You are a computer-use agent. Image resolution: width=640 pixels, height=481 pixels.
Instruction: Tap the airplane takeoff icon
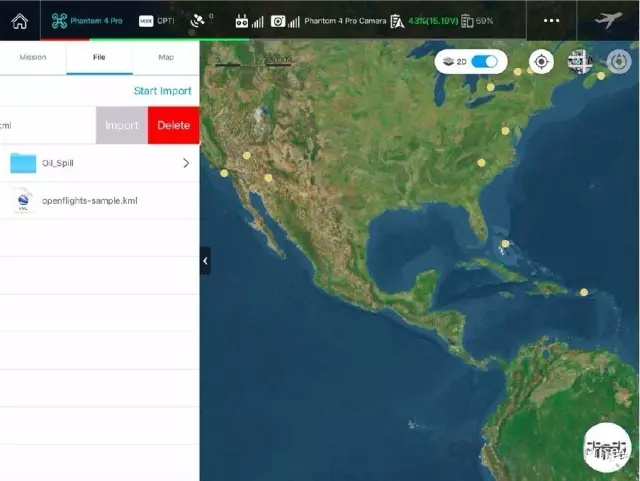607,20
